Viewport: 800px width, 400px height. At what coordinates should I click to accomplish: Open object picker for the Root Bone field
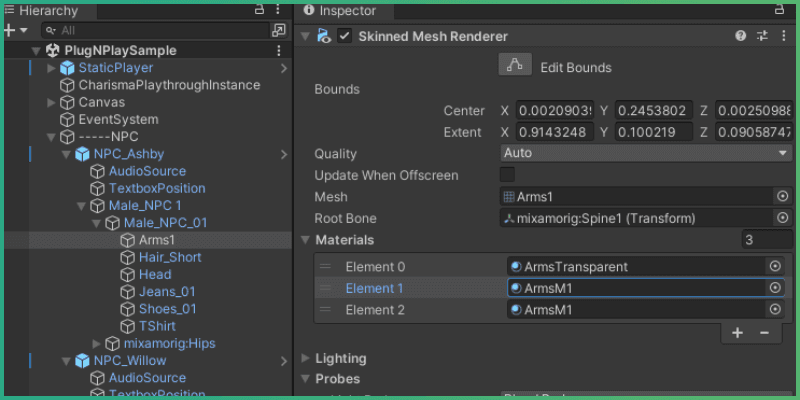pos(781,218)
